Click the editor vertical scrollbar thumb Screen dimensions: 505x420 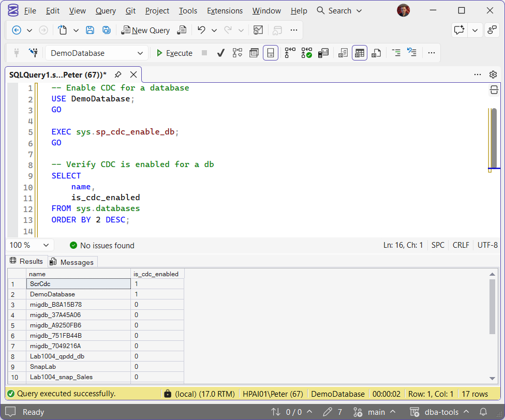click(x=494, y=138)
